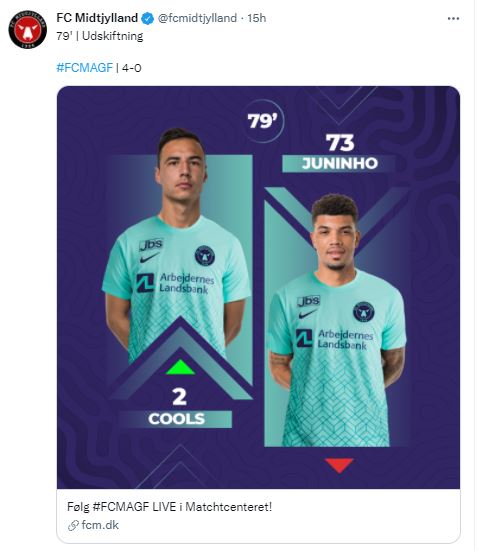Click the red substitution-out arrow

(x=339, y=466)
